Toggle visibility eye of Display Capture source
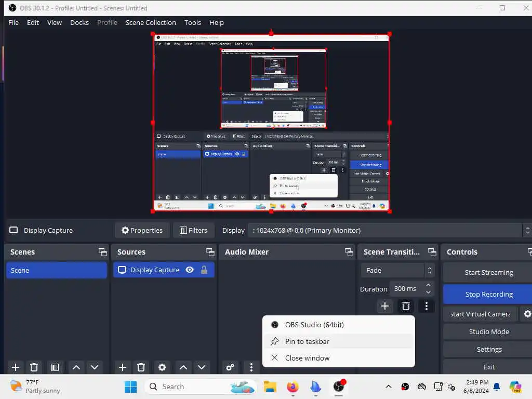The width and height of the screenshot is (532, 399). 190,270
